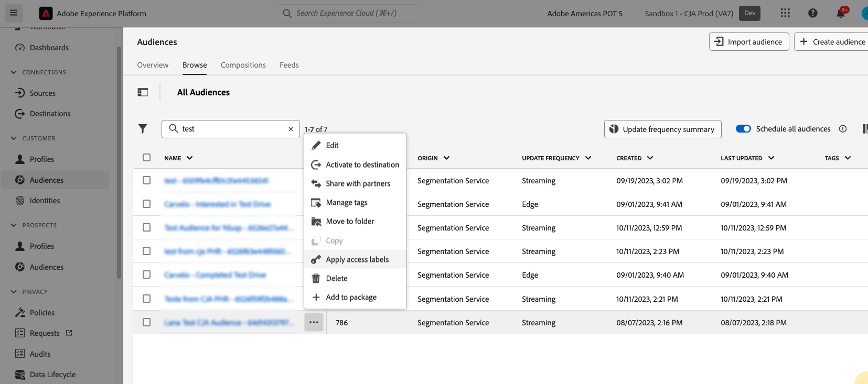Viewport: 868px width, 384px height.
Task: Open the Requests link in the sidebar
Action: [45, 333]
